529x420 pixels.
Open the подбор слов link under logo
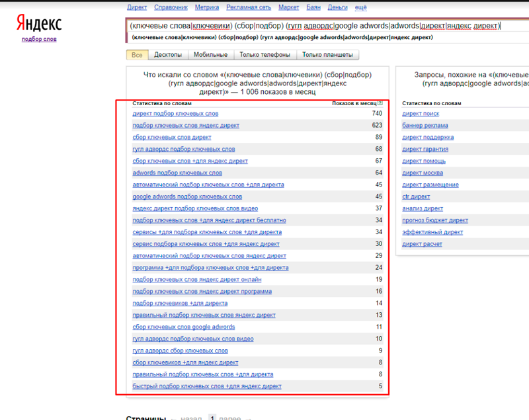tap(39, 39)
